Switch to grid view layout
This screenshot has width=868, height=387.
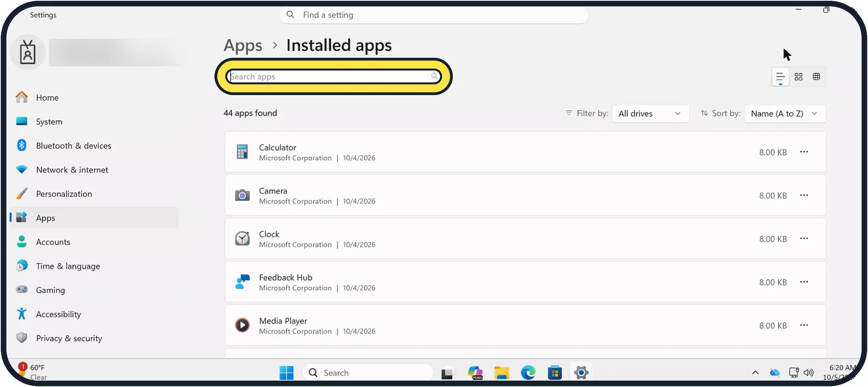(x=798, y=77)
